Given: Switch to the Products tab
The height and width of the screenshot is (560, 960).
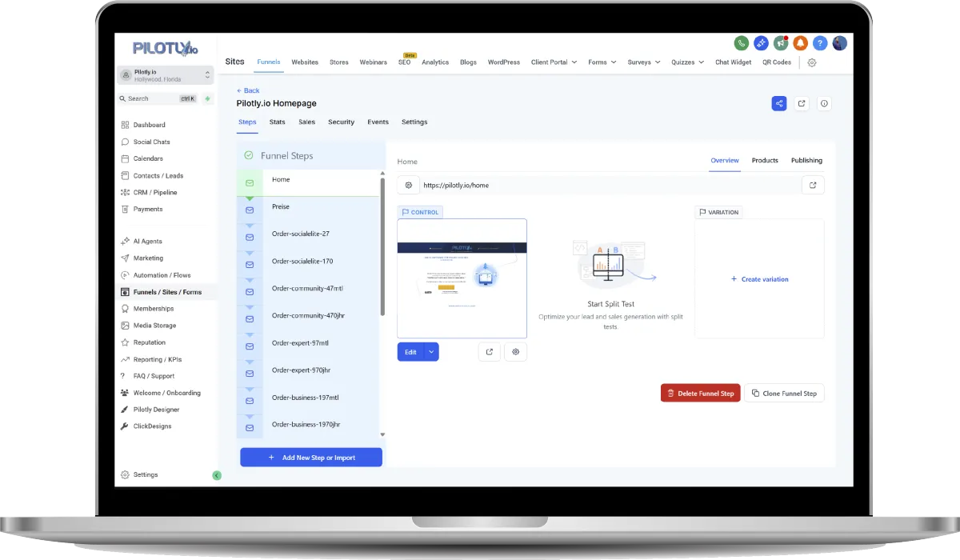Looking at the screenshot, I should click(765, 161).
